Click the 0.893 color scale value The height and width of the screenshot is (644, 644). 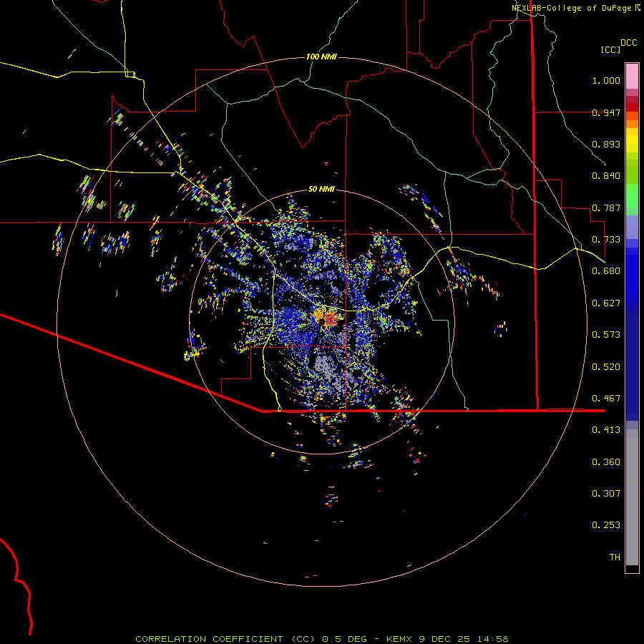tap(606, 144)
